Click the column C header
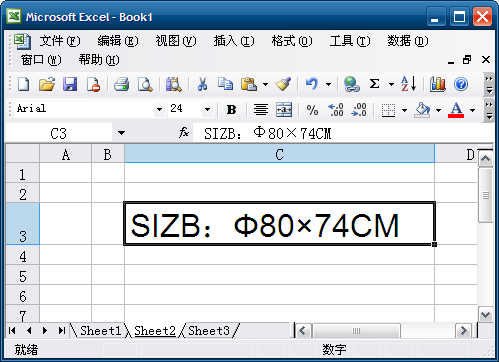Image resolution: width=499 pixels, height=362 pixels. 279,154
